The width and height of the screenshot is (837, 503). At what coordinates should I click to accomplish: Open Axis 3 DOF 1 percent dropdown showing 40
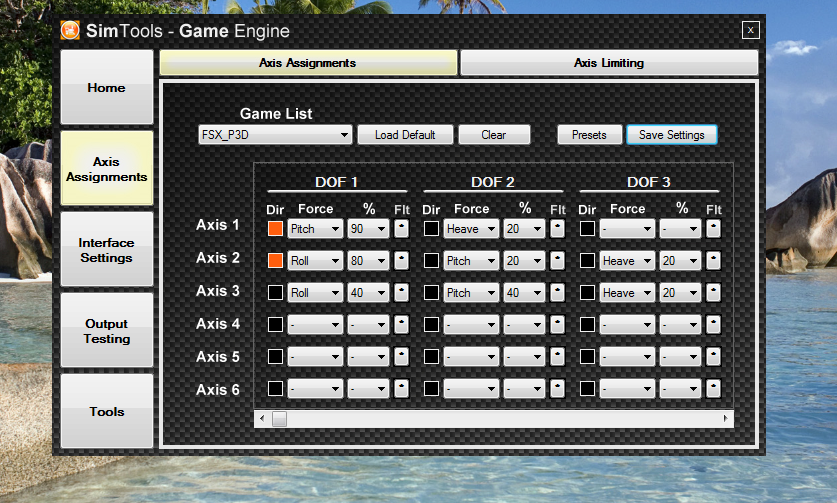(x=368, y=293)
